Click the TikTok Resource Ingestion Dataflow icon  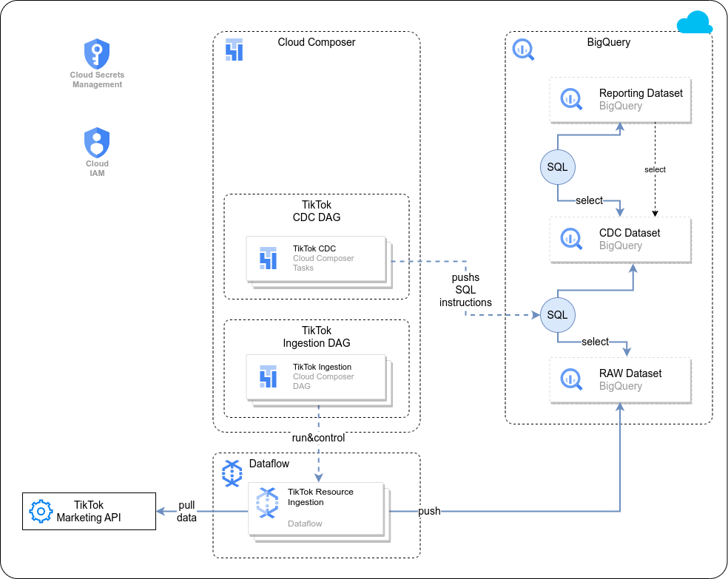click(x=266, y=503)
